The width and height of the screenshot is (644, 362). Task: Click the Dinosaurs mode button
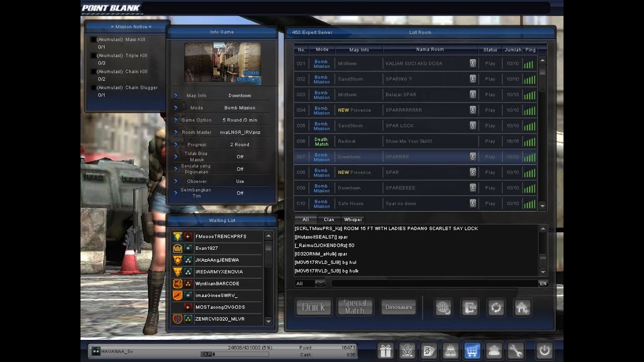coord(398,307)
